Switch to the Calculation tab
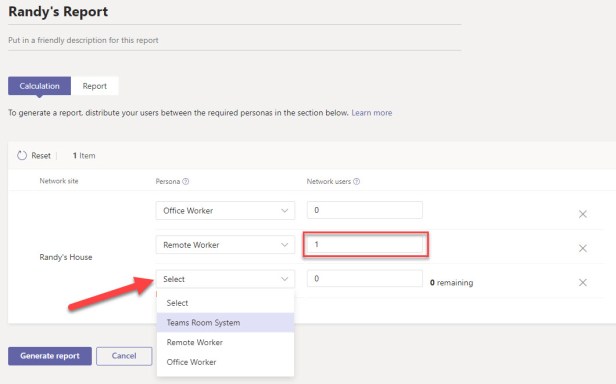616x384 pixels. 39,86
